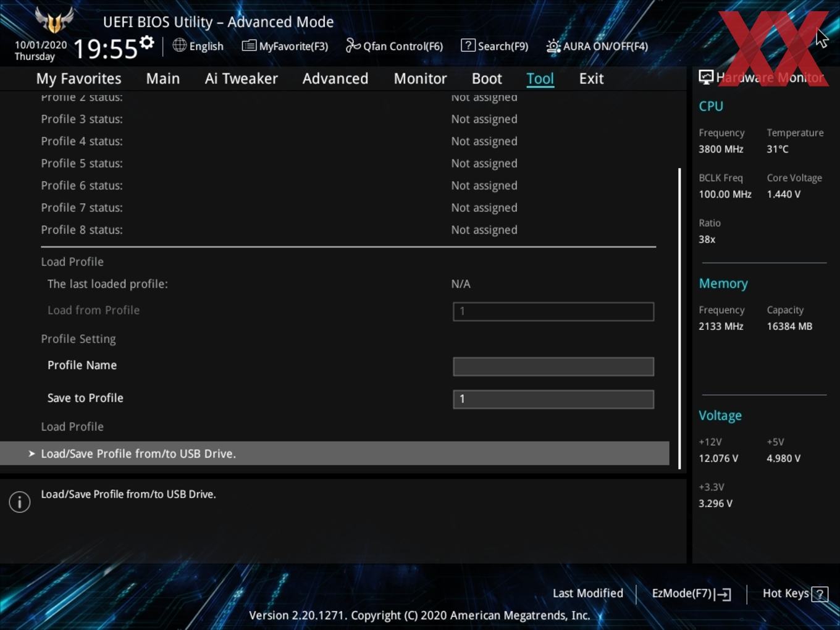Click the Voltage section heading
Viewport: 840px width, 630px height.
[x=720, y=416]
